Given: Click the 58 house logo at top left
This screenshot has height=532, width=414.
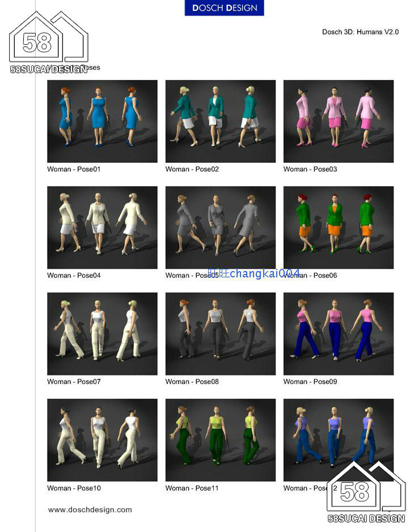Looking at the screenshot, I should tap(48, 41).
